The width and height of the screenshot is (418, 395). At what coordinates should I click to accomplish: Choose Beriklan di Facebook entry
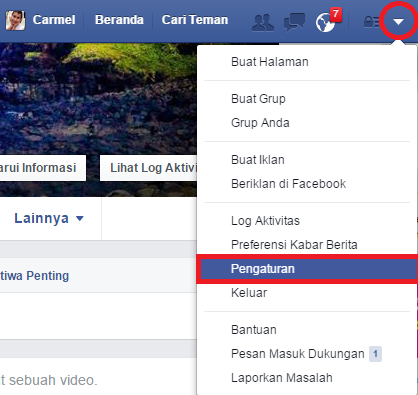pyautogui.click(x=288, y=184)
